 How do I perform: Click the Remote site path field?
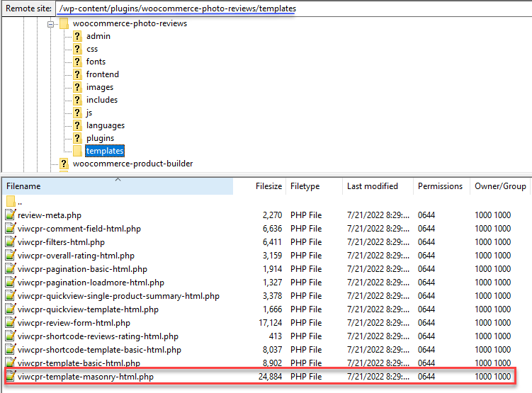294,8
